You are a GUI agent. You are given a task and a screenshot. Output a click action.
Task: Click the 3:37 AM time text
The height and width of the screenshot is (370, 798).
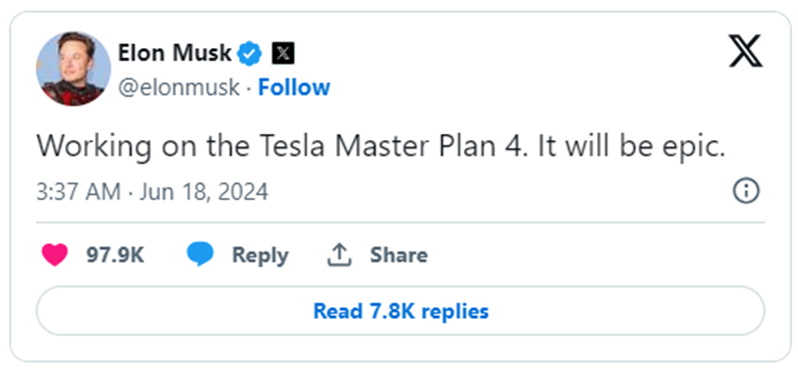pyautogui.click(x=78, y=192)
